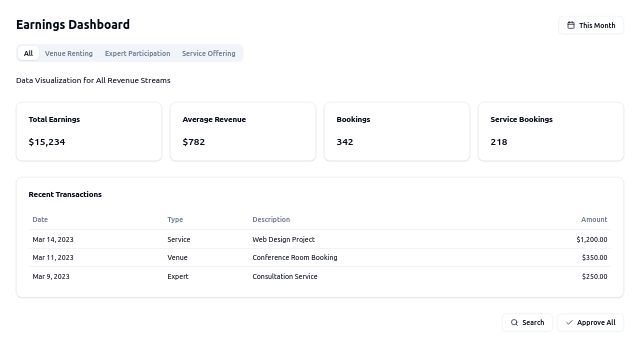Select the Web Design Project transaction row
640x360 pixels.
pyautogui.click(x=320, y=240)
